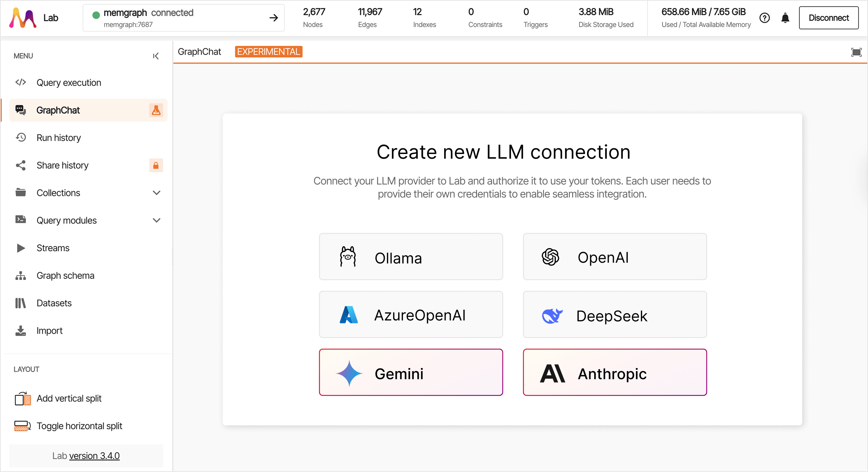
Task: Click Toggle horizontal split label
Action: click(x=80, y=426)
